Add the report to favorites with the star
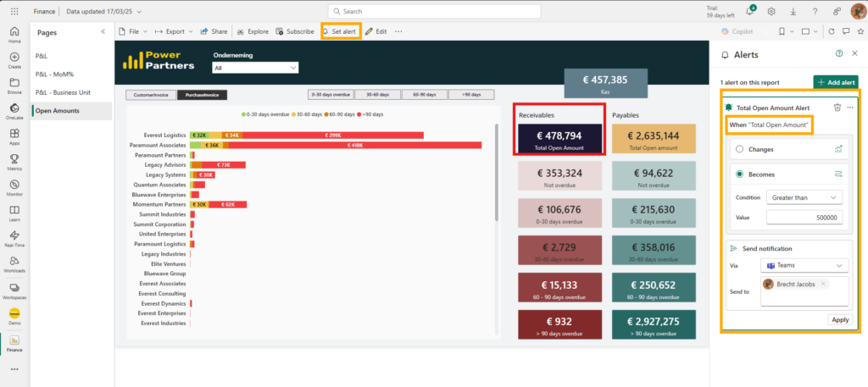 click(860, 31)
